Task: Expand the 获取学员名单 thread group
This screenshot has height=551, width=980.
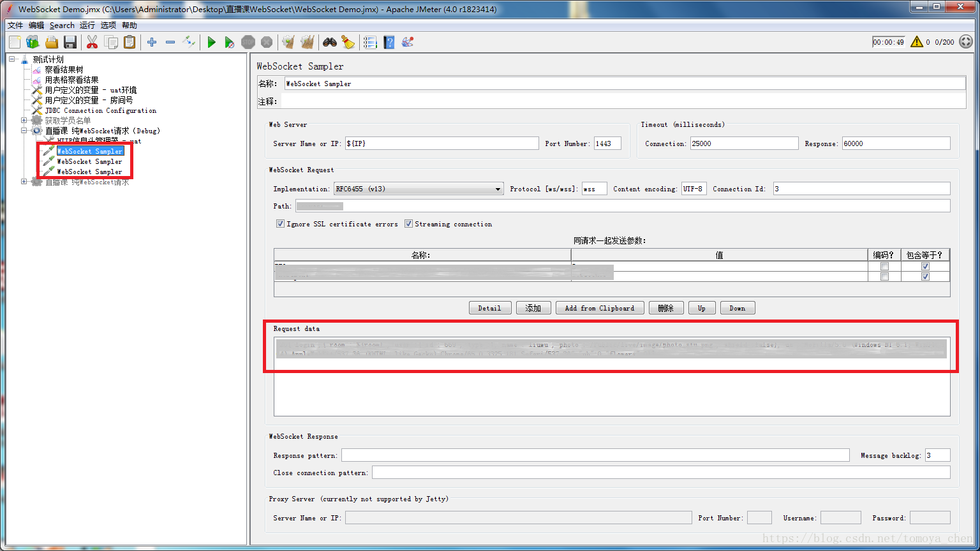Action: tap(24, 121)
